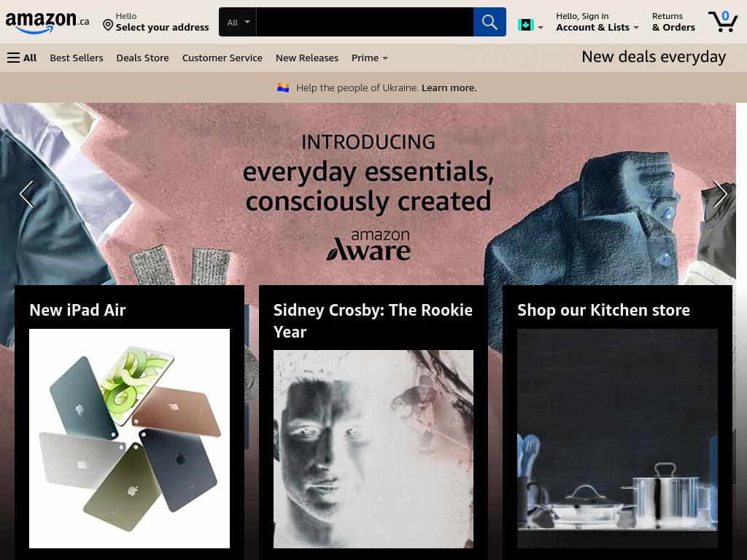Click the Learn more Ukraine link
Viewport: 747px width, 560px height.
[449, 87]
